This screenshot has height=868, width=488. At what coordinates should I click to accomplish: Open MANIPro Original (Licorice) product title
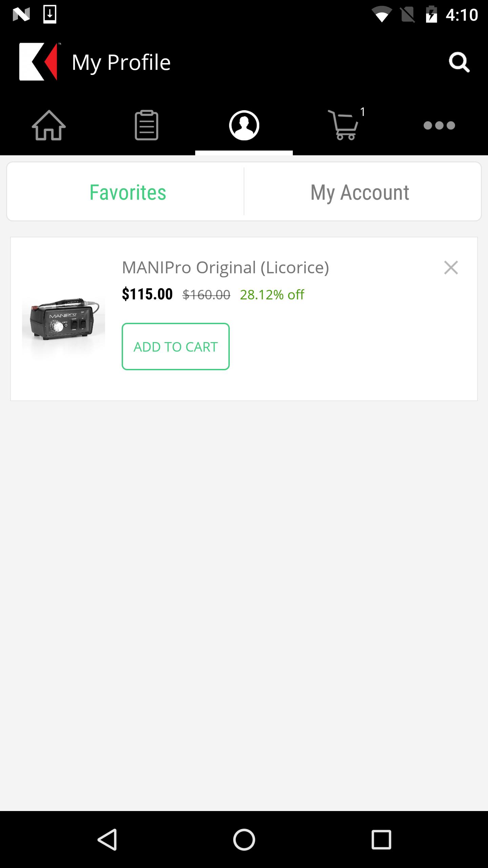pyautogui.click(x=225, y=268)
